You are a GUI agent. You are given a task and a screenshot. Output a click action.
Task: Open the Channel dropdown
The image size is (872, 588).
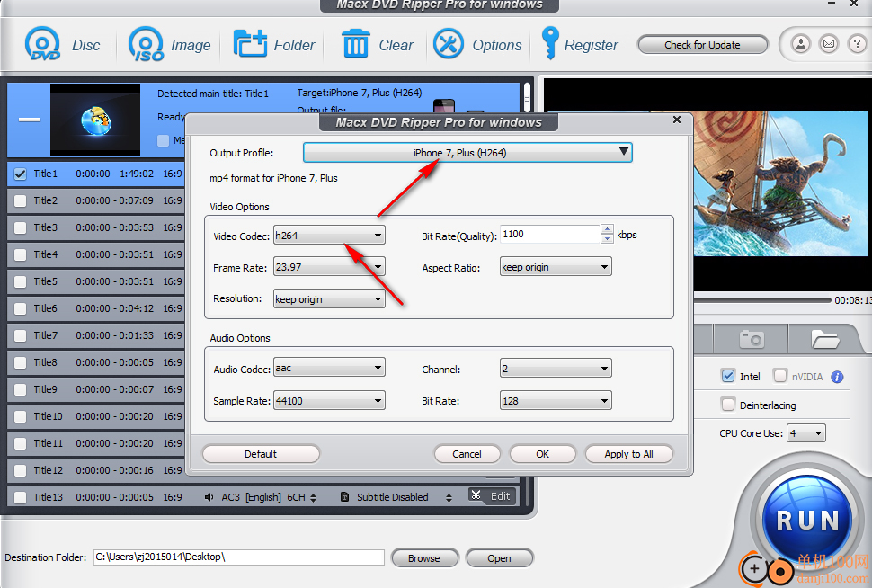pos(556,369)
